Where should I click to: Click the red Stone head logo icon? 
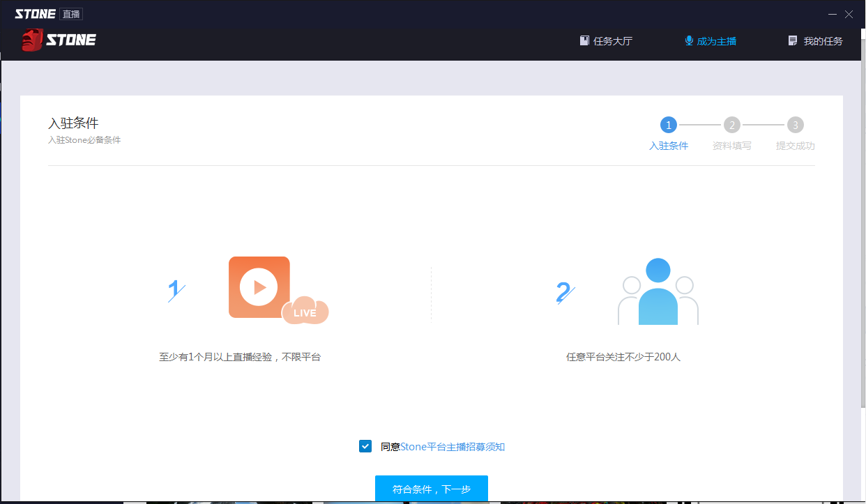[x=32, y=40]
